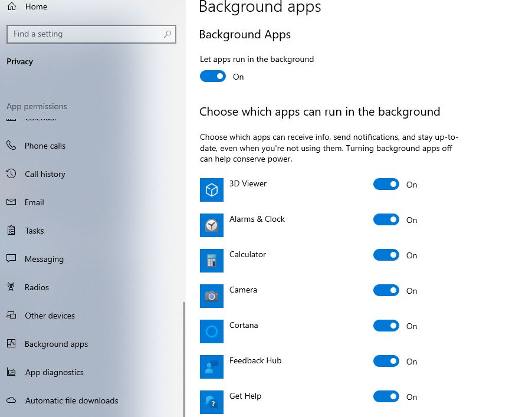Click the Get Help label
Screen dimensions: 532x417
[245, 396]
